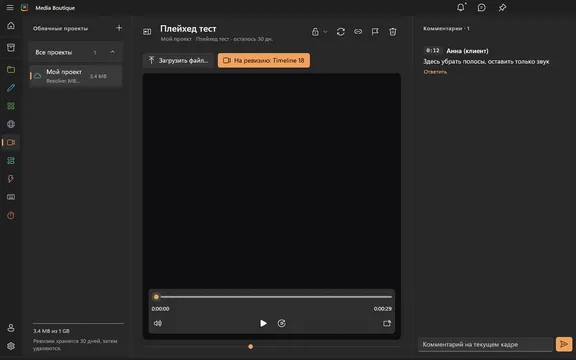Open the pencil sidebar icon

pyautogui.click(x=11, y=88)
